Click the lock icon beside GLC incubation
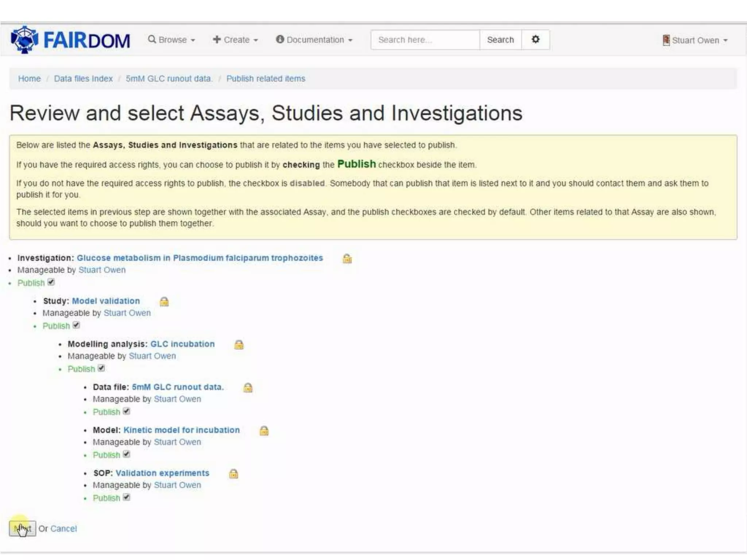This screenshot has width=747, height=560. [239, 345]
